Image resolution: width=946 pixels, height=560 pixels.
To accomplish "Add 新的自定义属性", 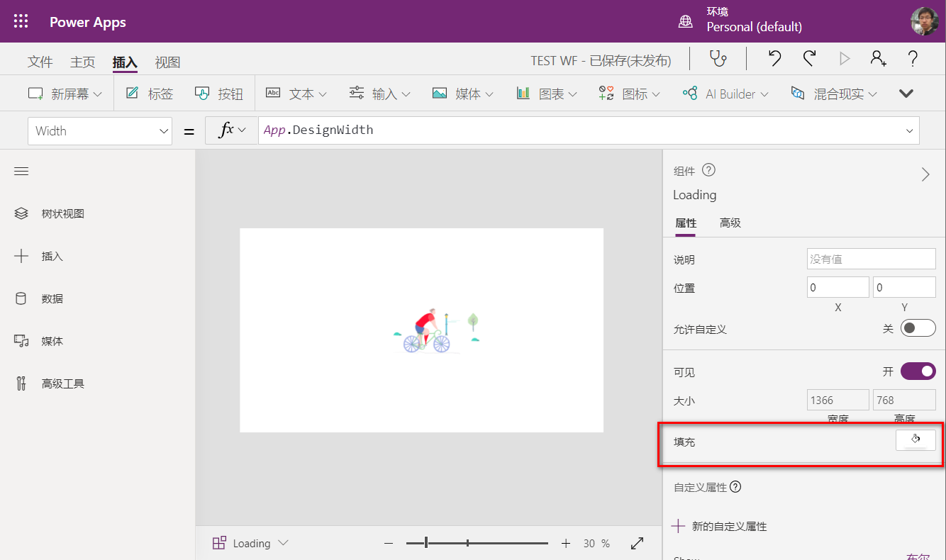I will tap(720, 526).
